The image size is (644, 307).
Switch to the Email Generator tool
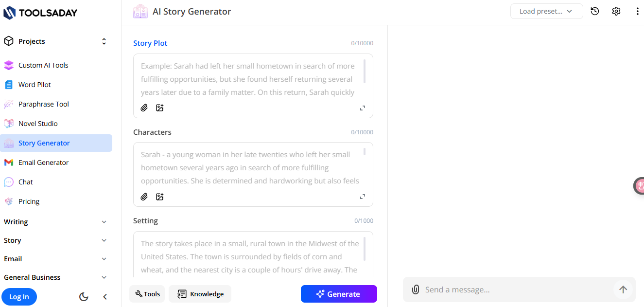point(44,162)
